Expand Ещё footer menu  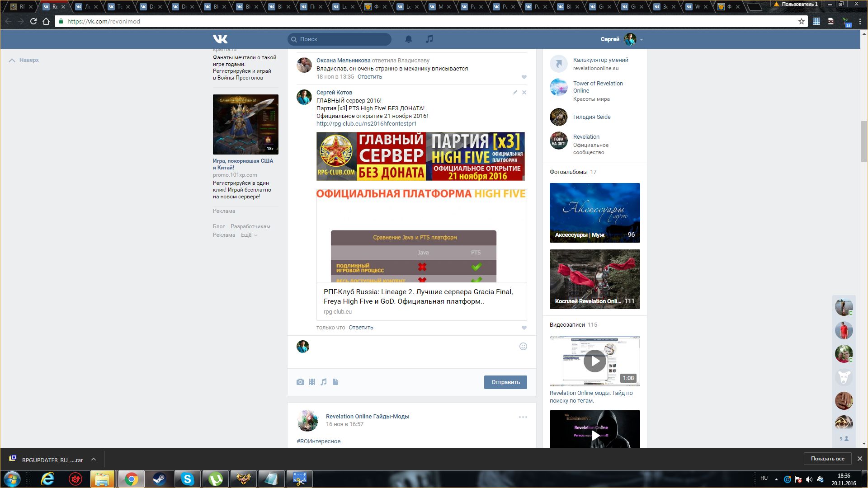pos(249,235)
